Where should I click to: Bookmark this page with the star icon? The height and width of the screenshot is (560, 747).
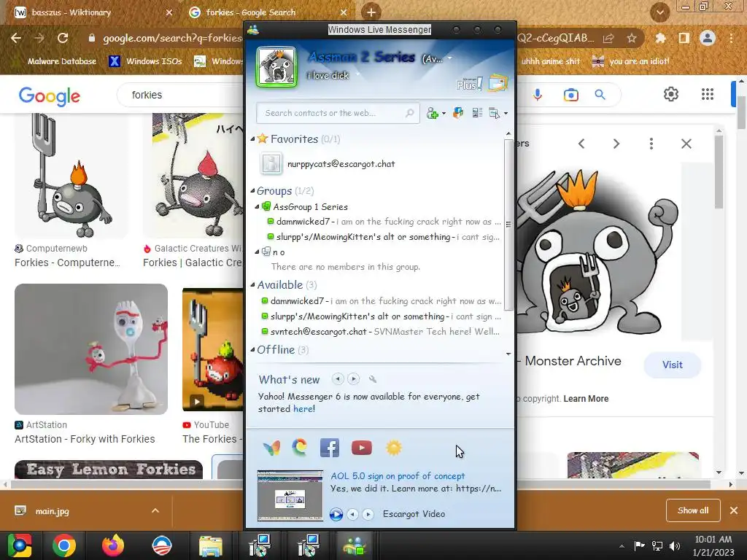coord(632,38)
